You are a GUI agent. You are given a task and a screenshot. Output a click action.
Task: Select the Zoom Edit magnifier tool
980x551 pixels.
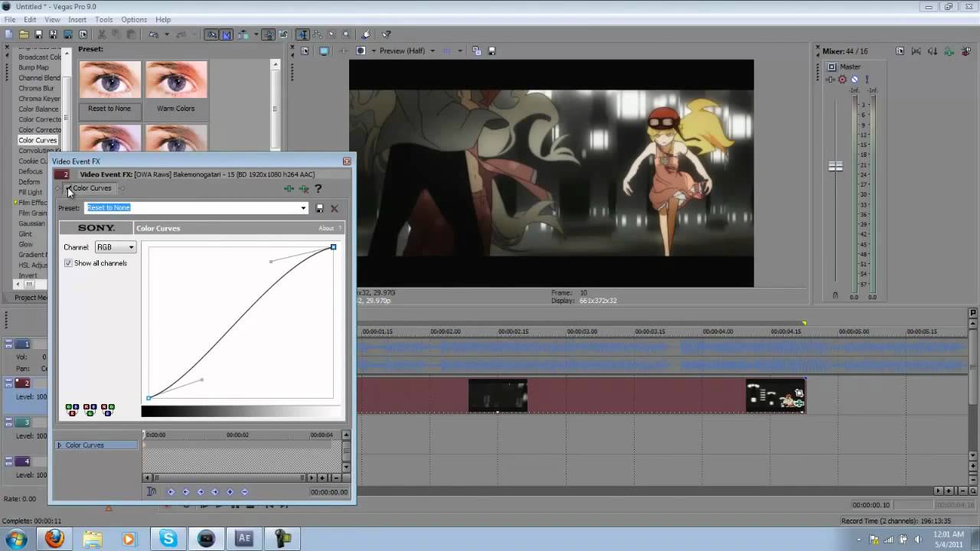[x=346, y=34]
